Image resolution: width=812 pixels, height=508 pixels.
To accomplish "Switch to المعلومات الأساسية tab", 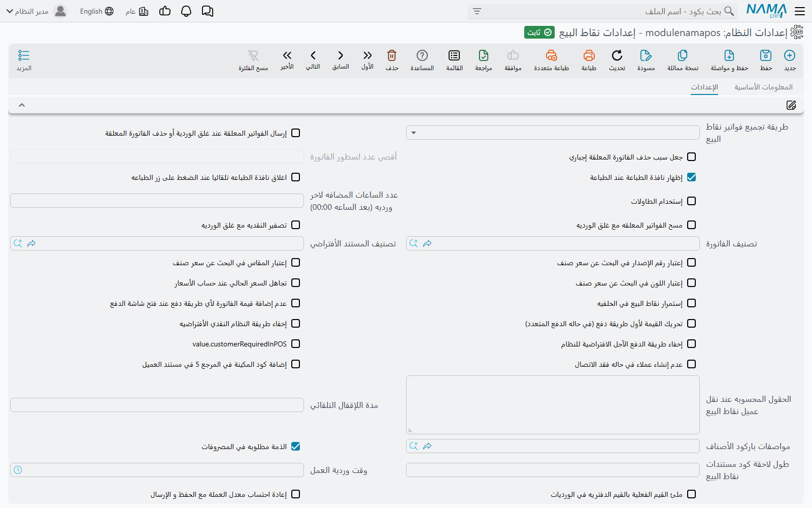I will pyautogui.click(x=763, y=87).
